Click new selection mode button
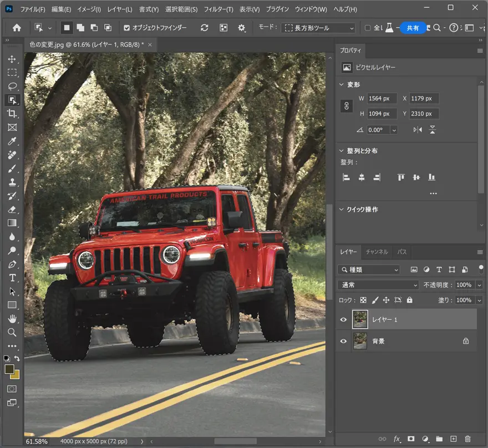Screen dimensions: 488x448 [x=67, y=28]
